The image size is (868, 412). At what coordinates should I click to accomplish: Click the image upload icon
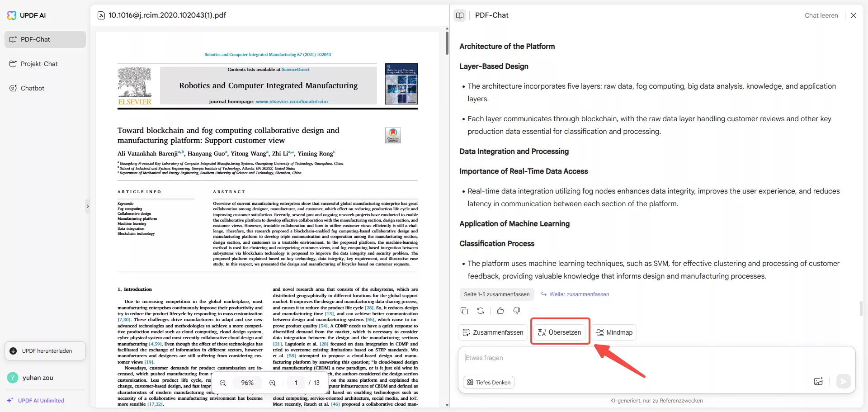click(818, 382)
